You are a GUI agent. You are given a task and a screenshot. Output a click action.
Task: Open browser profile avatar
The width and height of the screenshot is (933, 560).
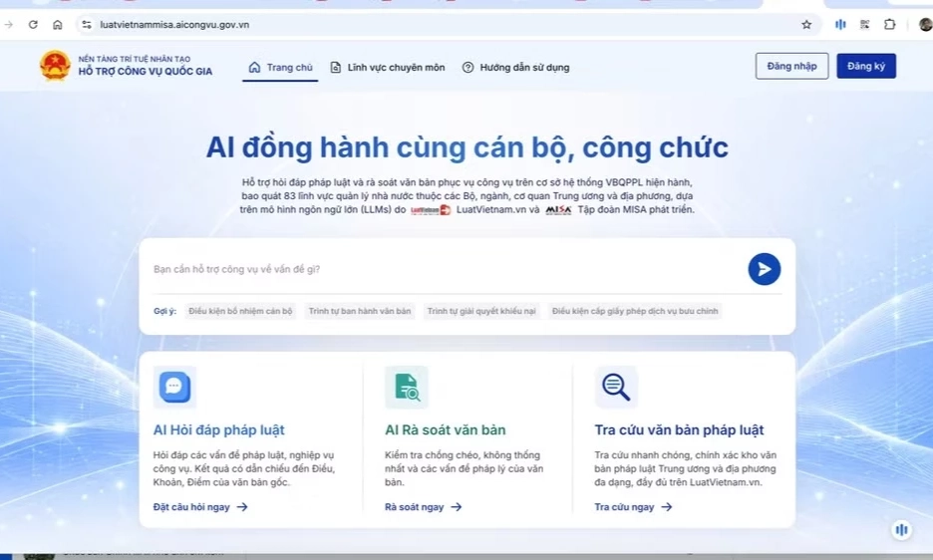(925, 24)
